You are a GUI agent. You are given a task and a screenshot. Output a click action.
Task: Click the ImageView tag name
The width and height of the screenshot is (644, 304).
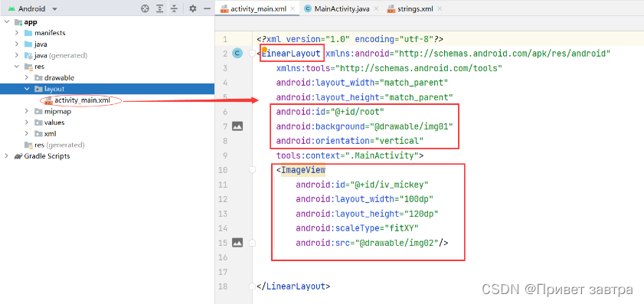[x=303, y=170]
